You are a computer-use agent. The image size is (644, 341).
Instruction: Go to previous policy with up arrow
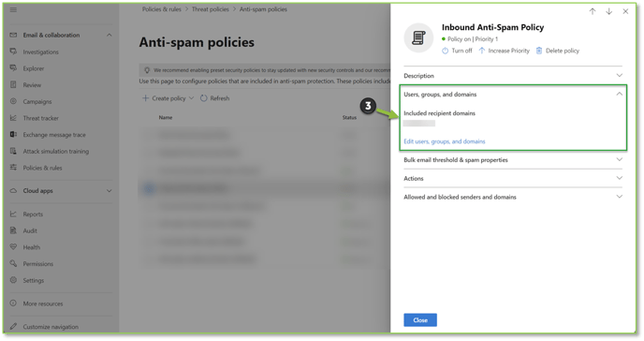(593, 11)
